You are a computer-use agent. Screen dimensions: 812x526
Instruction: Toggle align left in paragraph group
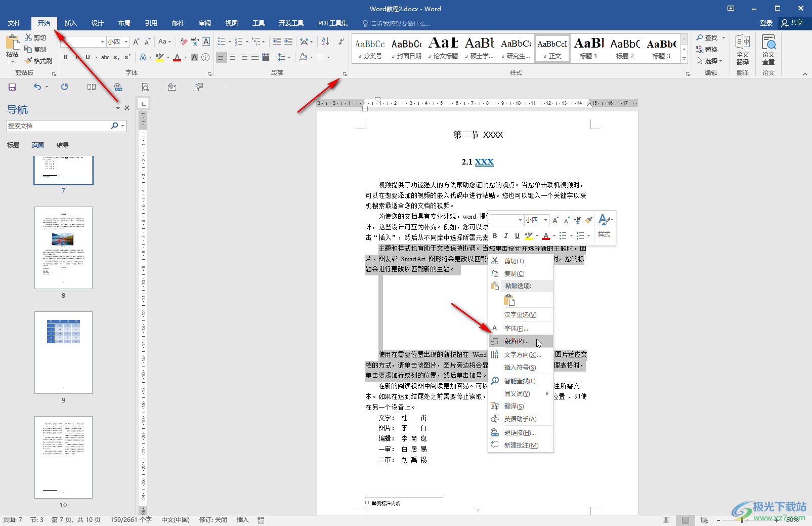tap(222, 57)
